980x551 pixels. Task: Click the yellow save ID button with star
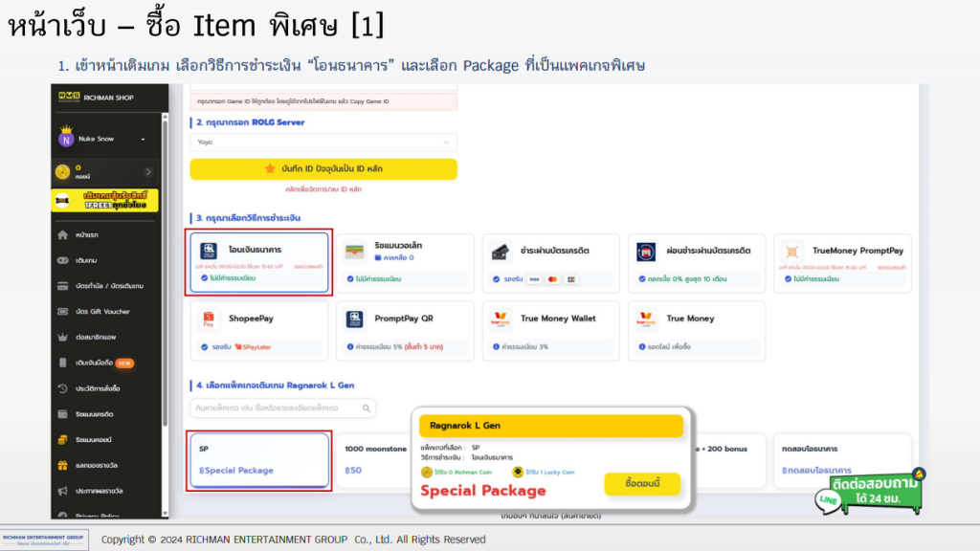pyautogui.click(x=323, y=169)
